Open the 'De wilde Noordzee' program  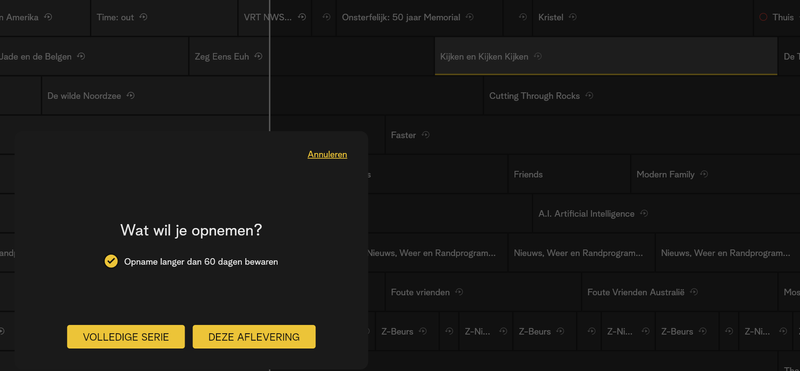(x=156, y=95)
